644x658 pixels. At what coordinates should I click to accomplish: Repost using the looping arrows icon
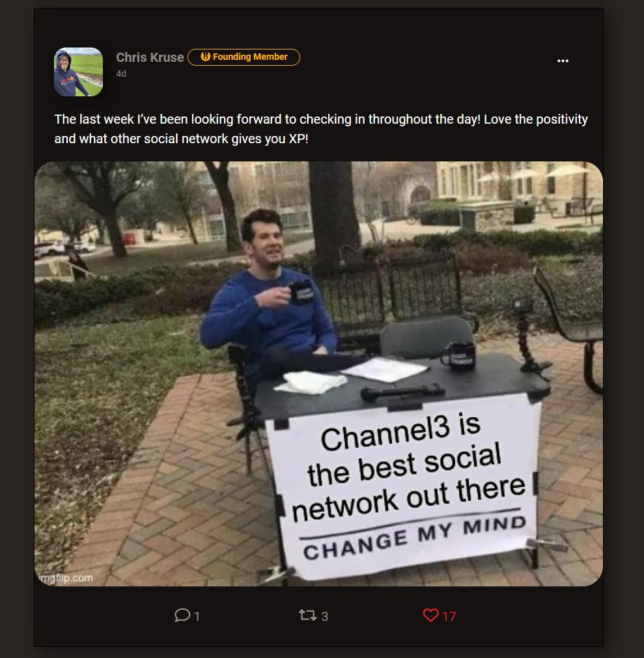(x=307, y=615)
